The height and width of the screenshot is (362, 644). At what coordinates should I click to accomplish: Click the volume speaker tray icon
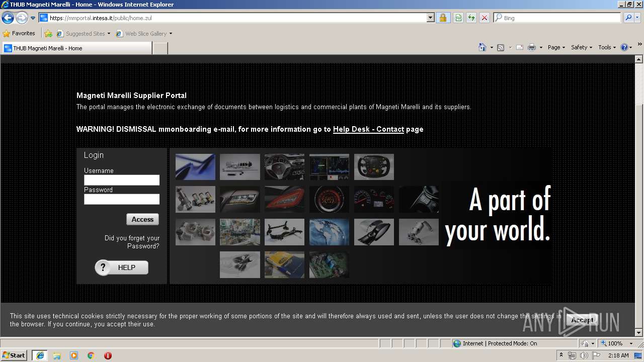(x=584, y=355)
